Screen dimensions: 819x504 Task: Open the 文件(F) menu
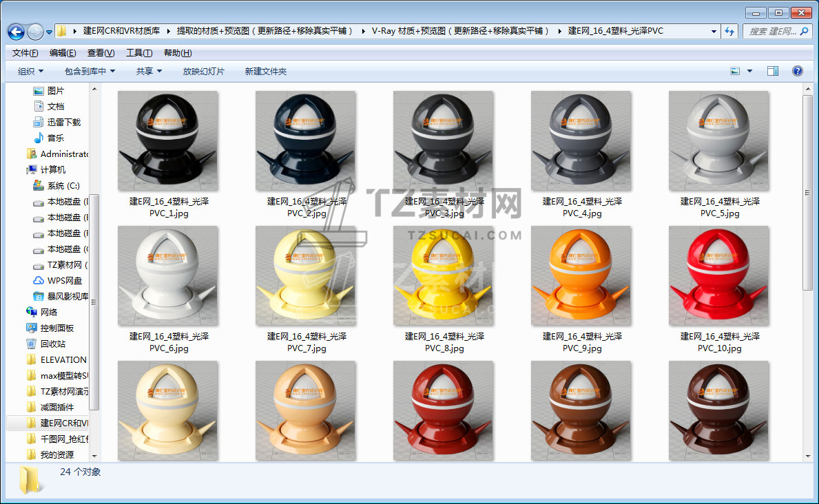click(x=25, y=53)
